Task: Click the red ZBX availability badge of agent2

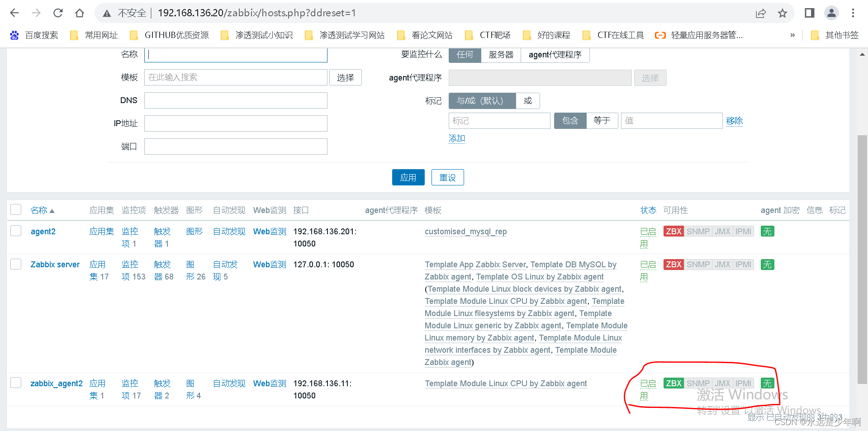Action: (674, 231)
